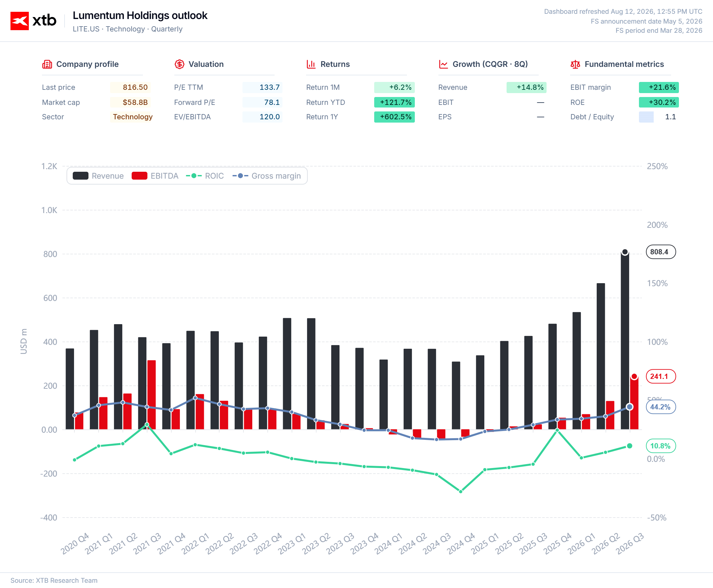Click the Company profile building icon

[47, 64]
